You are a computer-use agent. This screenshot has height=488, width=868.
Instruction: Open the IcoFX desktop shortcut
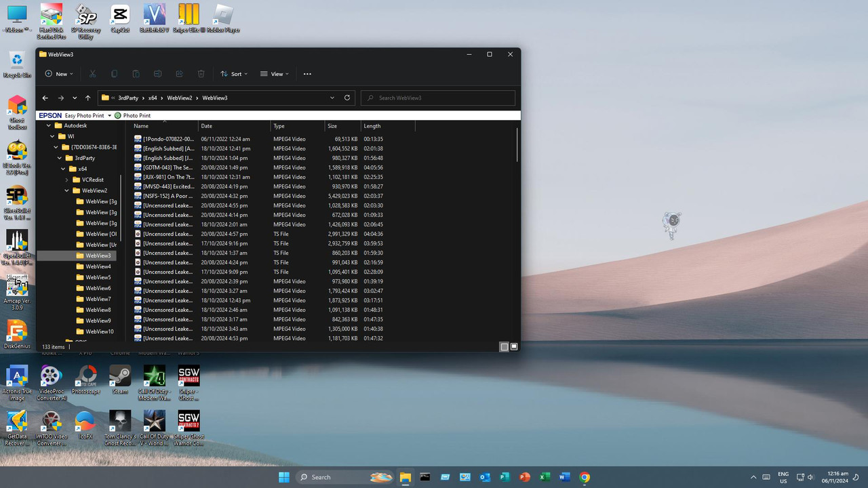click(x=85, y=426)
